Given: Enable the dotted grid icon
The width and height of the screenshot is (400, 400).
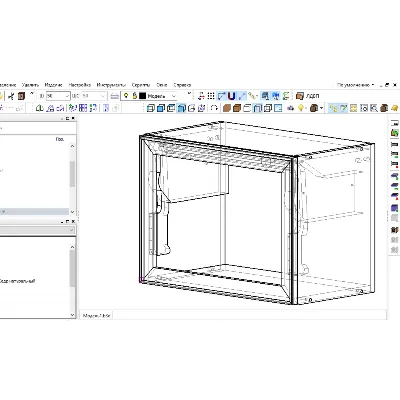Looking at the screenshot, I should click(x=211, y=96).
